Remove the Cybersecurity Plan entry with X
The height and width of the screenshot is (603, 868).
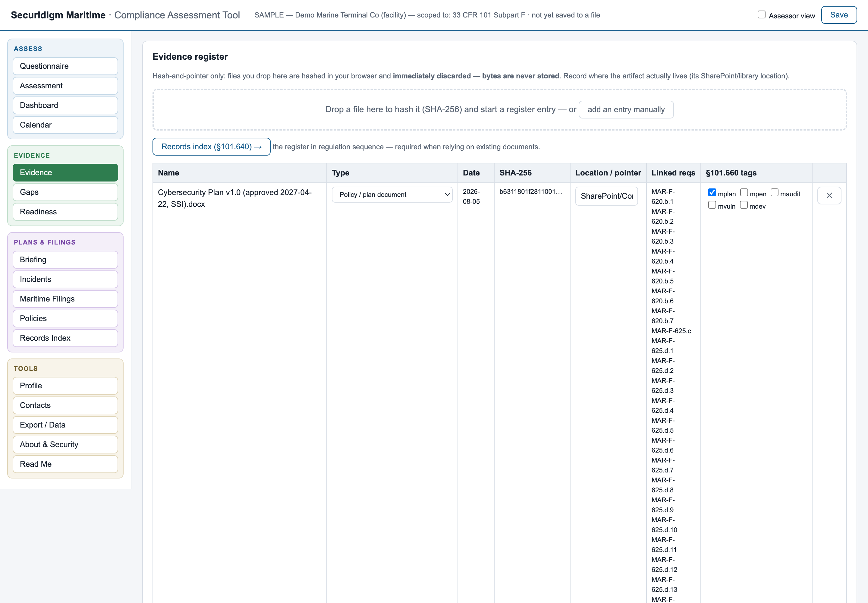click(x=829, y=195)
